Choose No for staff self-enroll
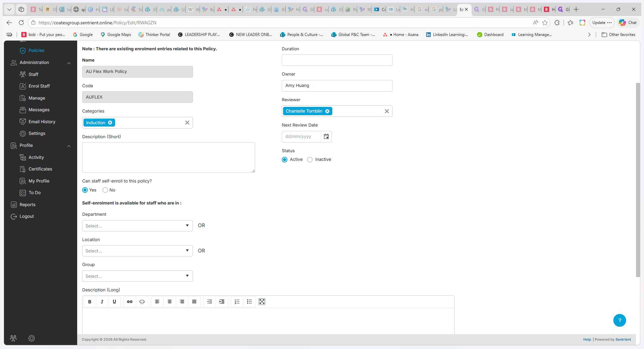Image resolution: width=644 pixels, height=349 pixels. (105, 190)
